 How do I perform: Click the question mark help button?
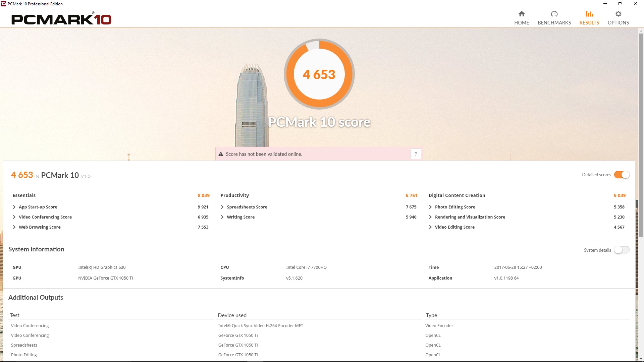coord(416,154)
